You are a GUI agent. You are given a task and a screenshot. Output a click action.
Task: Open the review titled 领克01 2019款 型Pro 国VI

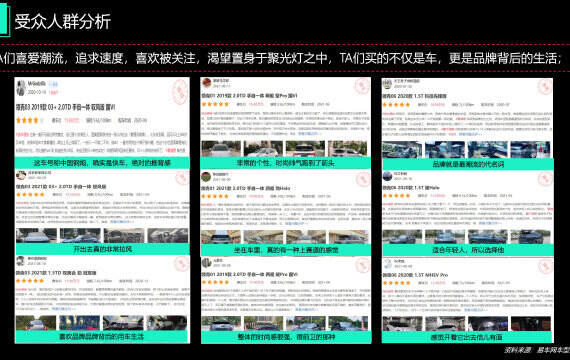tap(249, 96)
